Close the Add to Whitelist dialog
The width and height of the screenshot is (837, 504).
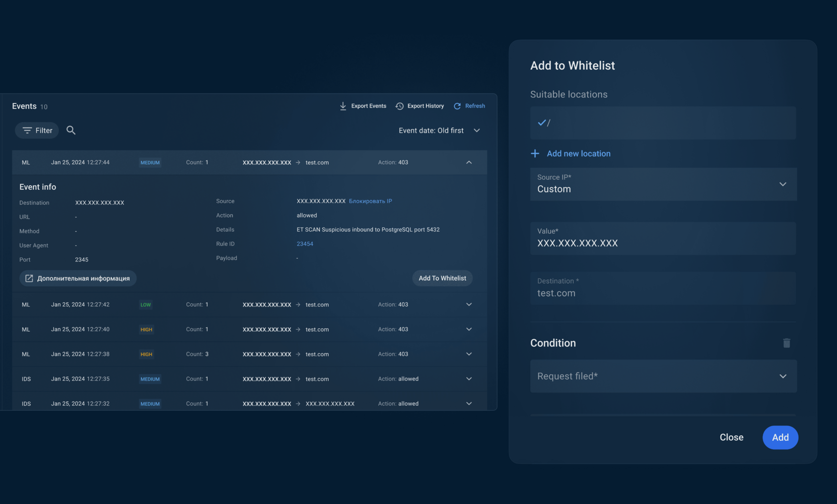coord(731,437)
